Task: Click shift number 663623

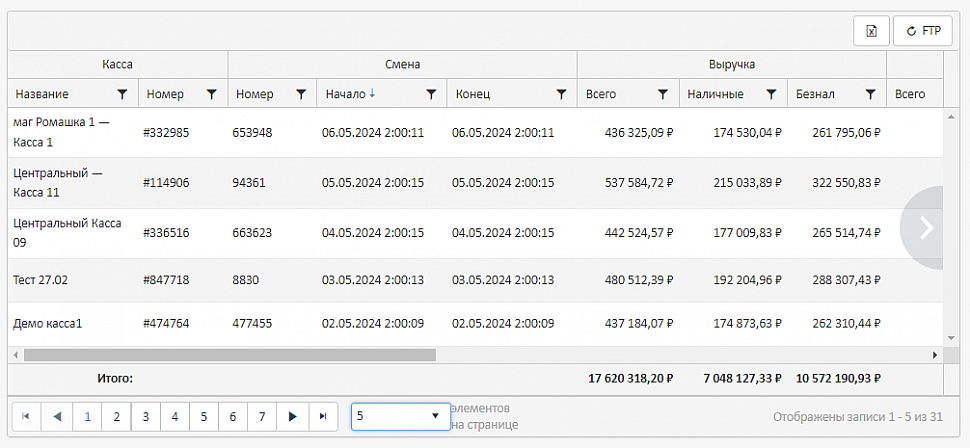Action: pos(252,233)
